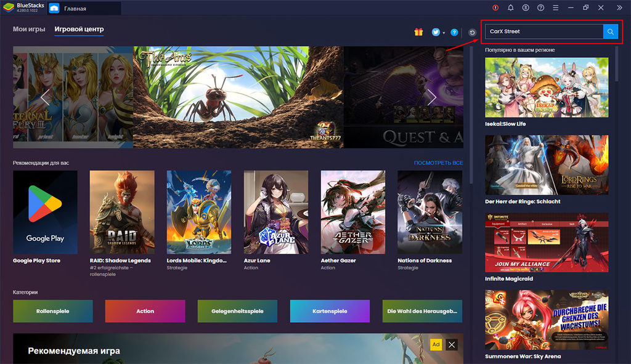The width and height of the screenshot is (631, 364).
Task: Click the yellow Ad badge
Action: pos(436,344)
